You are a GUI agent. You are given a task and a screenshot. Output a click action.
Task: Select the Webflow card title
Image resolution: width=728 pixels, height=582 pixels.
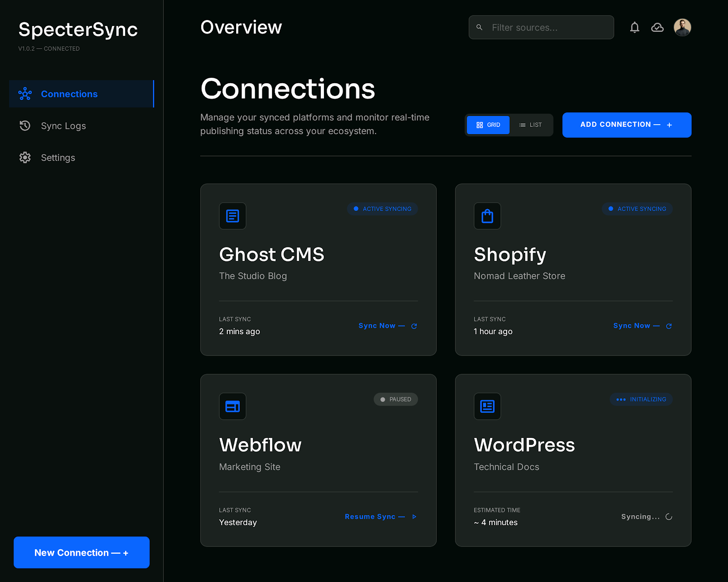point(260,445)
